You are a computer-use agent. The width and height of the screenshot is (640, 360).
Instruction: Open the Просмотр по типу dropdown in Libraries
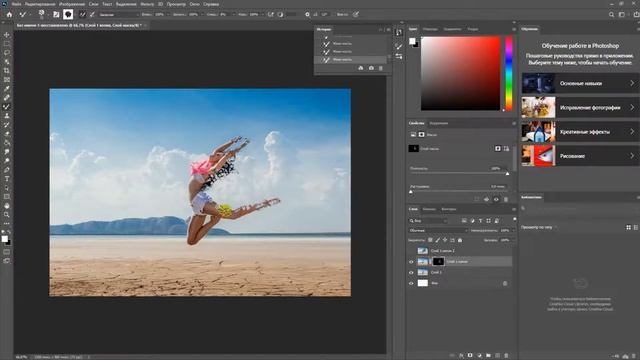tap(539, 227)
